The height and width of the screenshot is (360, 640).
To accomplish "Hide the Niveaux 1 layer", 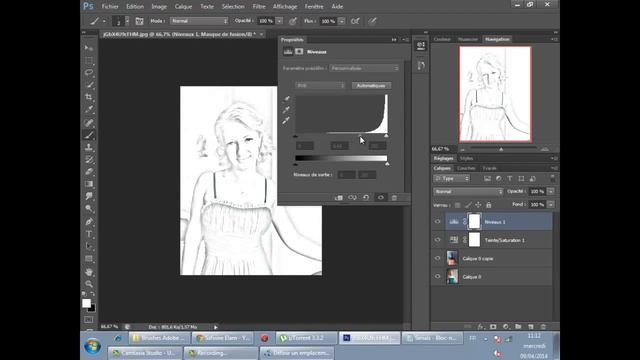I will 438,222.
